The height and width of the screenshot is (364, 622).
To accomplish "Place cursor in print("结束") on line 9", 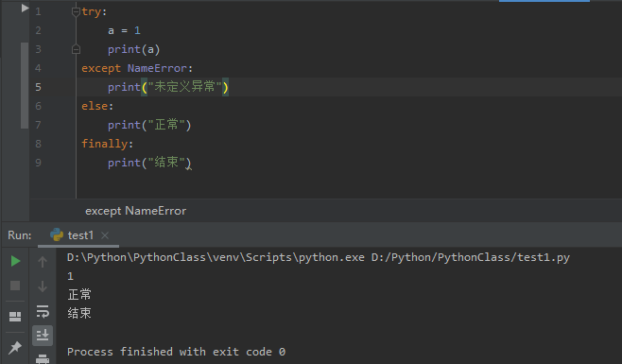I will click(x=149, y=163).
